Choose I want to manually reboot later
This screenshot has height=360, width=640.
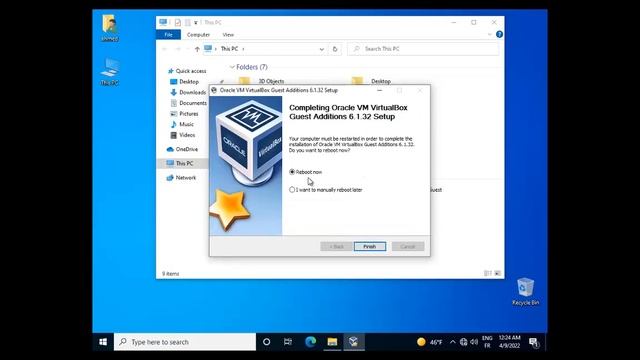326,190
